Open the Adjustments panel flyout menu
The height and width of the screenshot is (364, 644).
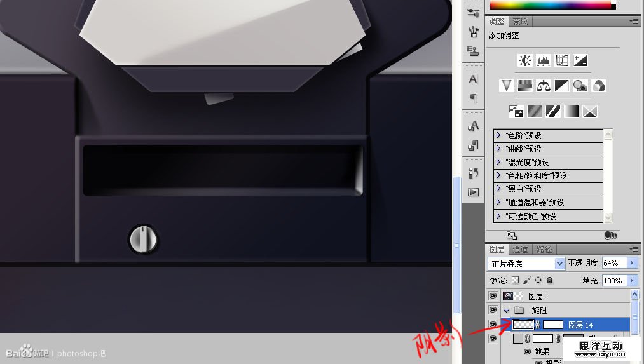click(634, 21)
